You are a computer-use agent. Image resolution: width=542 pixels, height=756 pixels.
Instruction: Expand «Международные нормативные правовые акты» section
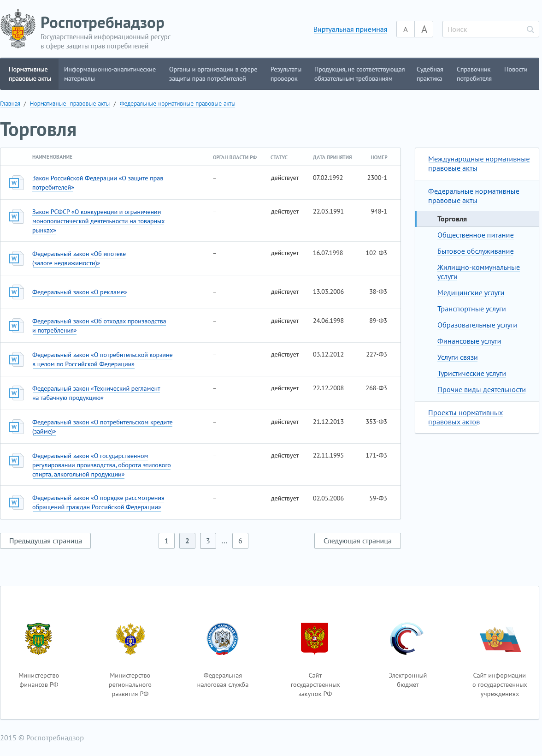pos(478,164)
